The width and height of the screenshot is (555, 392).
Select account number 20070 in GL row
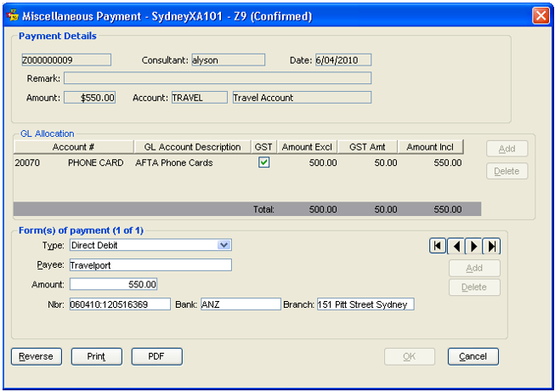(x=27, y=162)
